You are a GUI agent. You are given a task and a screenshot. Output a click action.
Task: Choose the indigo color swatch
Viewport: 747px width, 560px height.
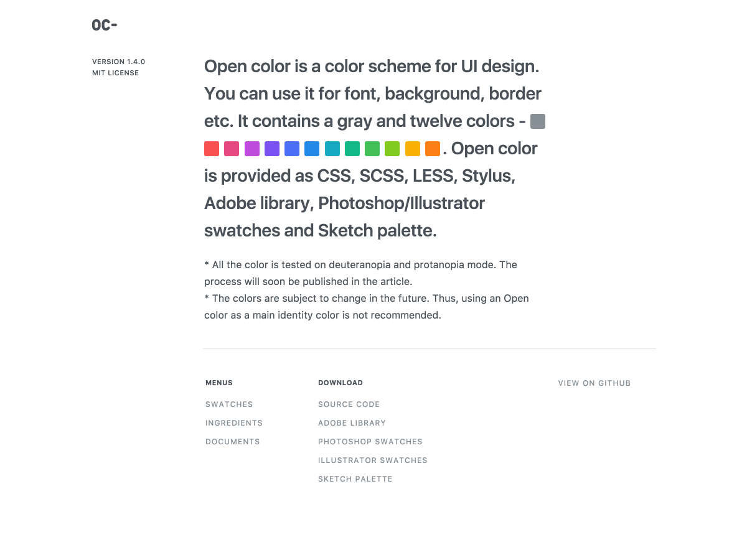coord(292,149)
